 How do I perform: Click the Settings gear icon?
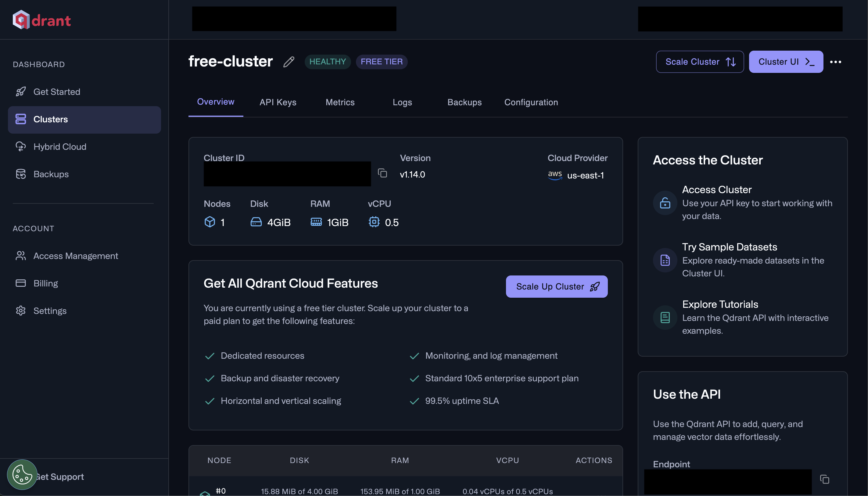[x=21, y=311]
